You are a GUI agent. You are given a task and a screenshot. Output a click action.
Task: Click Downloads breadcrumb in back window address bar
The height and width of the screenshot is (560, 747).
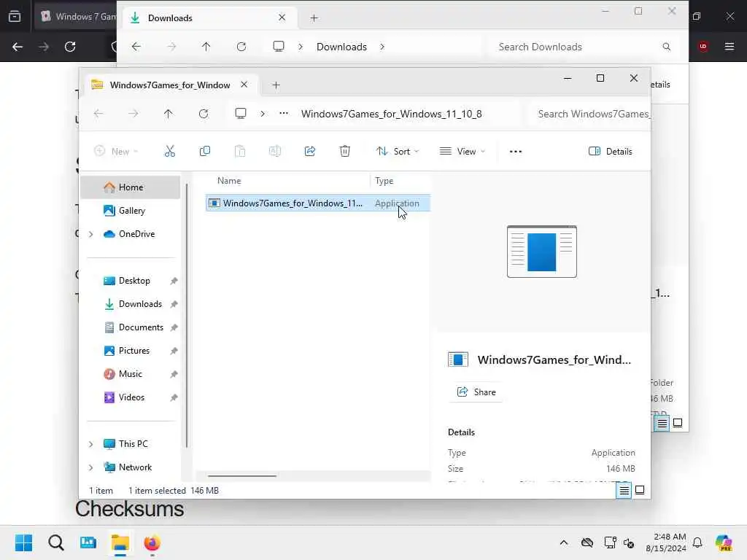[341, 47]
